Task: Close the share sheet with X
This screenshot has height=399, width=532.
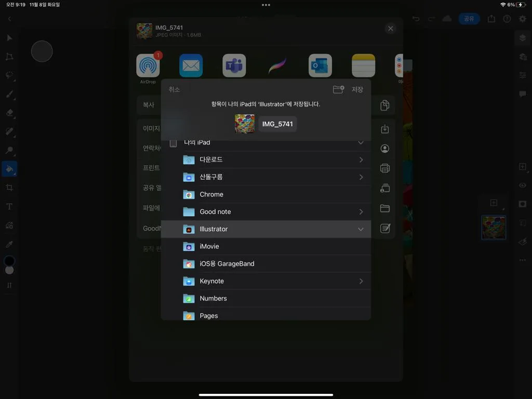Action: [x=391, y=29]
